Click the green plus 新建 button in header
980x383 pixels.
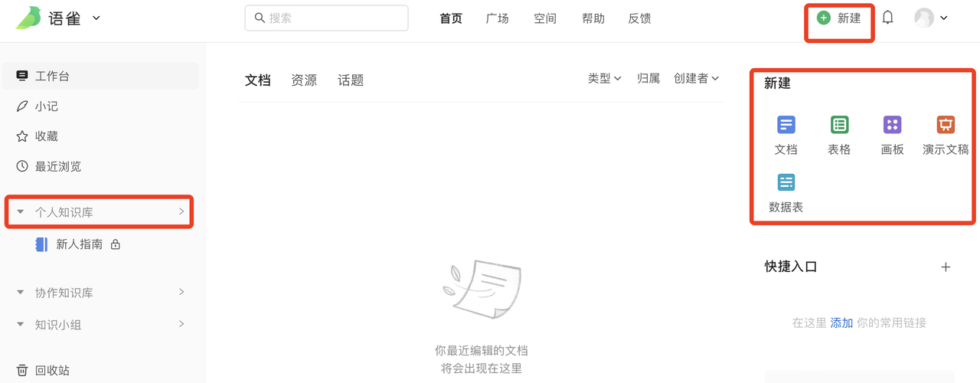(x=839, y=18)
